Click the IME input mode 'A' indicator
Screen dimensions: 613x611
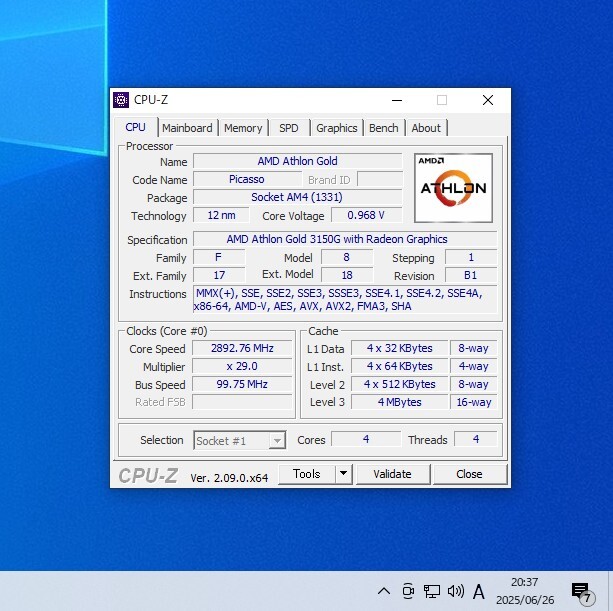coord(479,591)
